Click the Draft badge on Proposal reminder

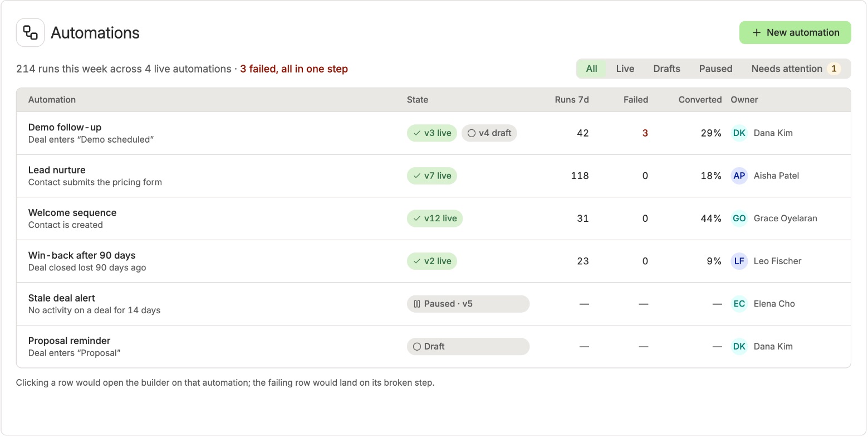468,346
